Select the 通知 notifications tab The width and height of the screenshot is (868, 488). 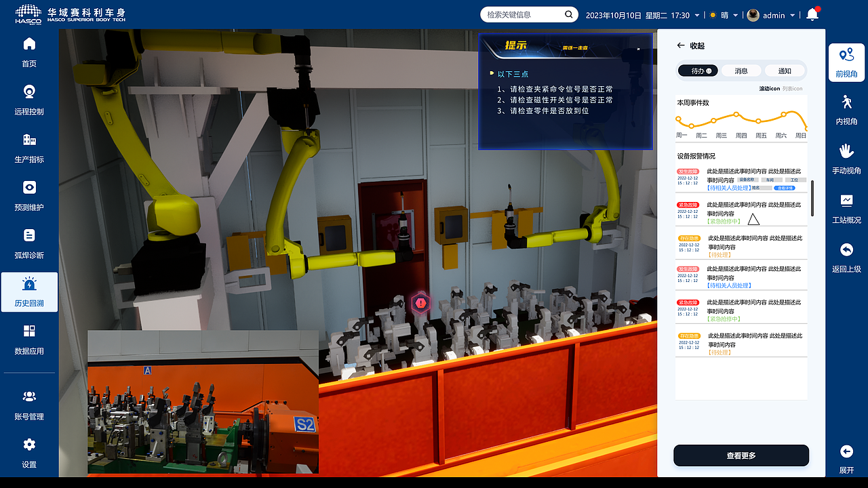[785, 70]
